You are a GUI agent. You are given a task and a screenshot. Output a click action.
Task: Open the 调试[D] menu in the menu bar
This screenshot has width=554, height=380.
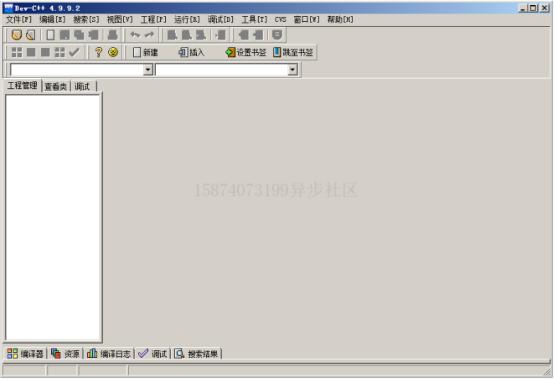[220, 19]
